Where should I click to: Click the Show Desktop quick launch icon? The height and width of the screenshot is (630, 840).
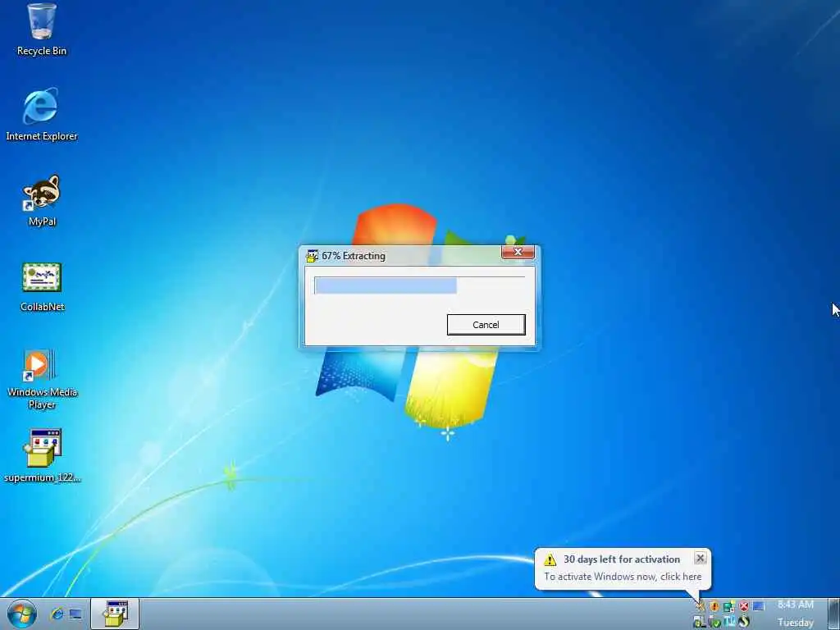point(75,614)
